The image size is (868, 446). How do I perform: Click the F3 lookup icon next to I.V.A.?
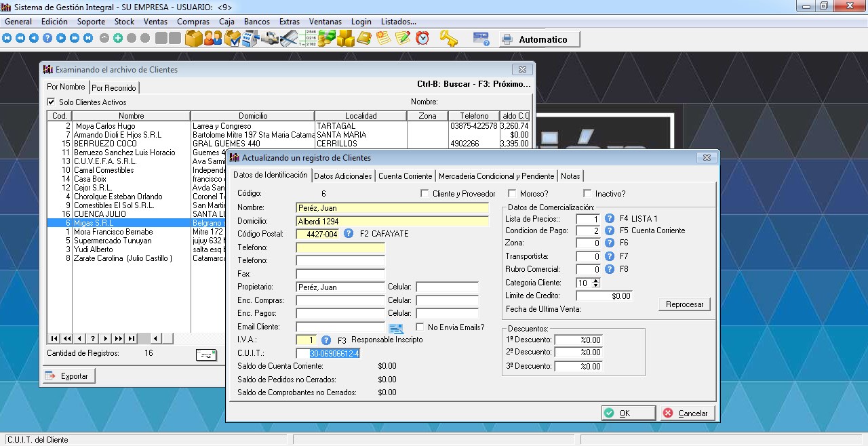[x=326, y=340]
